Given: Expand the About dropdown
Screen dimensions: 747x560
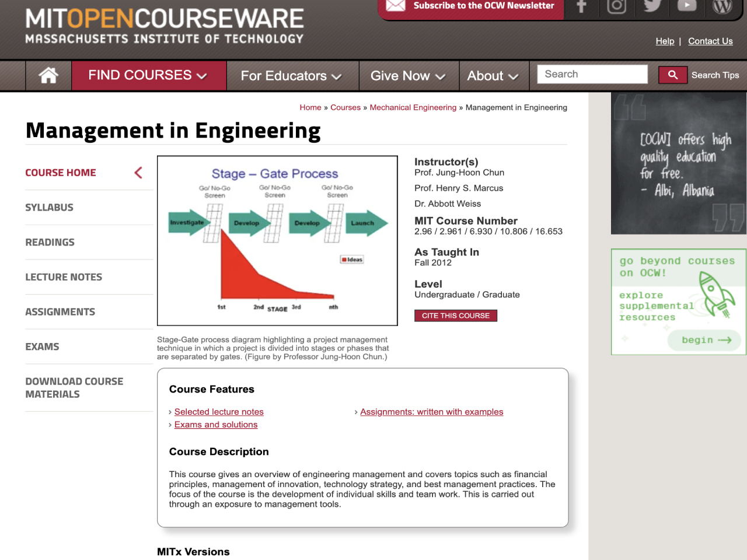Looking at the screenshot, I should pyautogui.click(x=493, y=76).
